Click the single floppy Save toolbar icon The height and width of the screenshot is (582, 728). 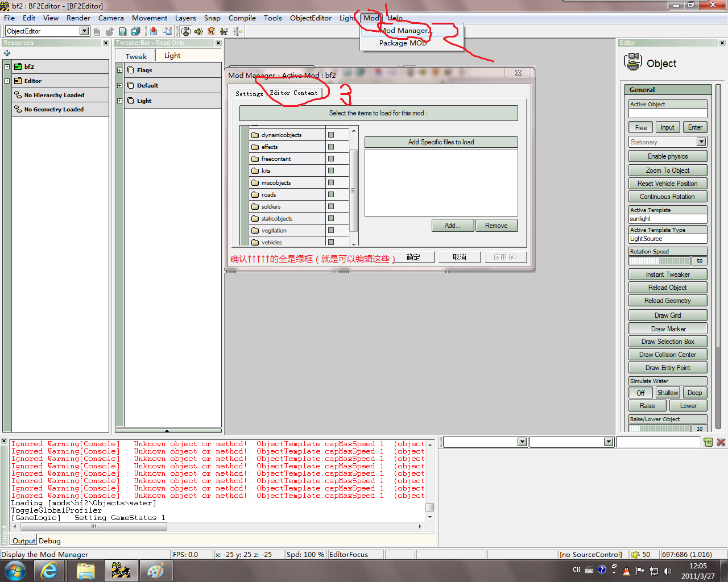tap(122, 31)
